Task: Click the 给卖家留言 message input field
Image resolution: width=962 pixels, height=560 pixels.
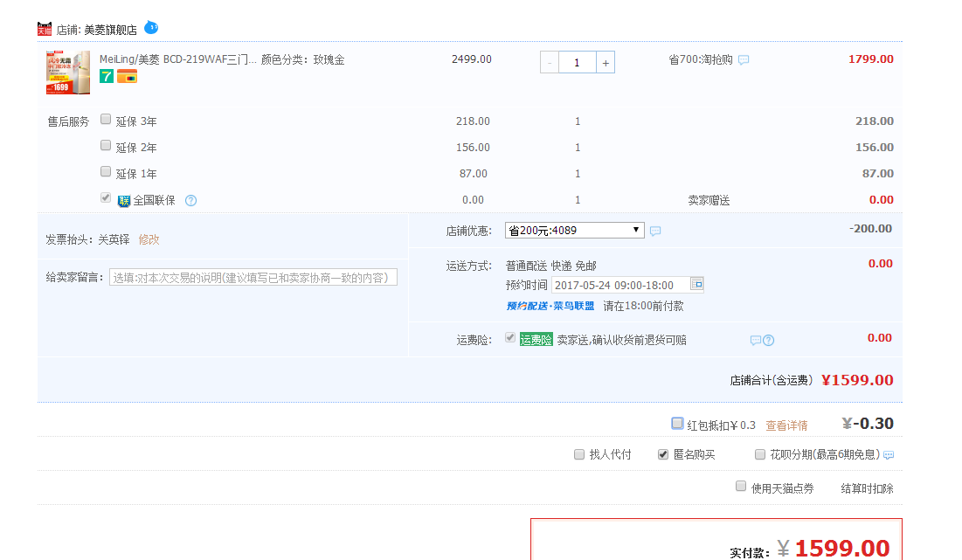Action: (x=253, y=278)
